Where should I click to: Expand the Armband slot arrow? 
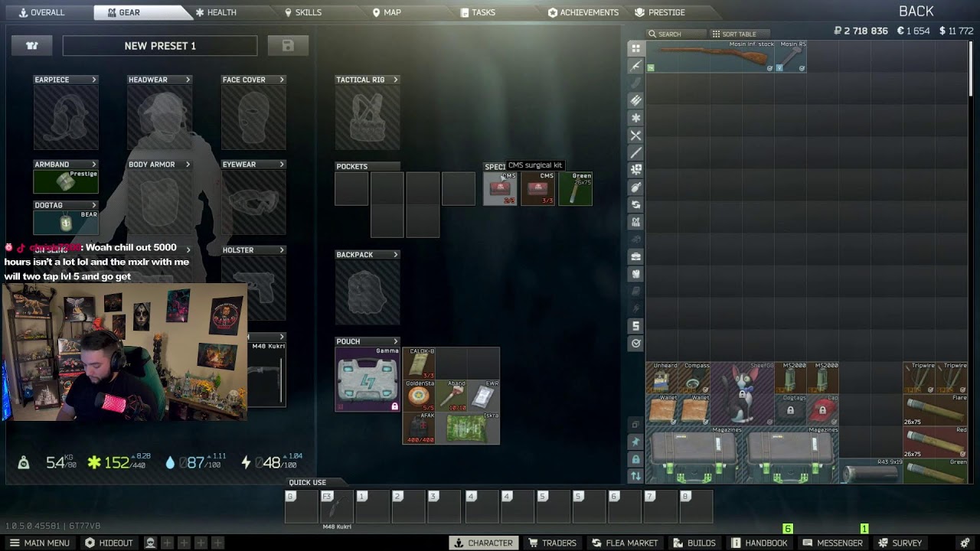point(94,165)
